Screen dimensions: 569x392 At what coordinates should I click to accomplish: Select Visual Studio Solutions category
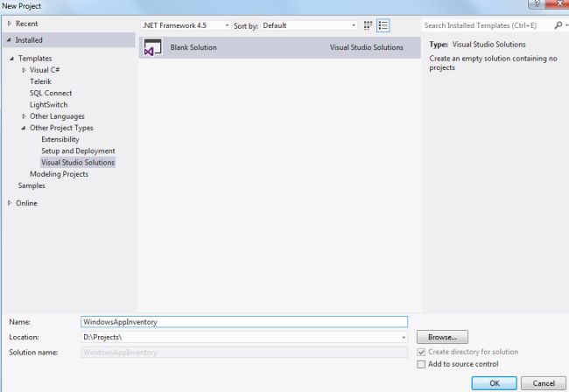coord(78,163)
